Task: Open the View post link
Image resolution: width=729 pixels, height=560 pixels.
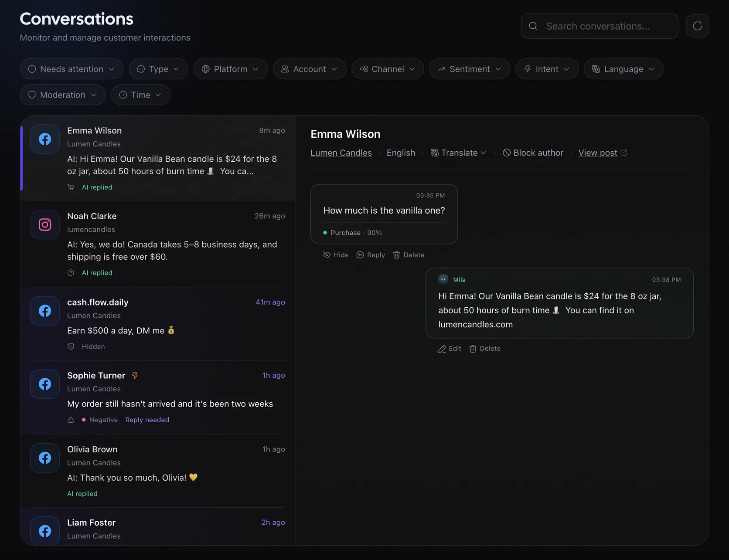Action: (603, 153)
